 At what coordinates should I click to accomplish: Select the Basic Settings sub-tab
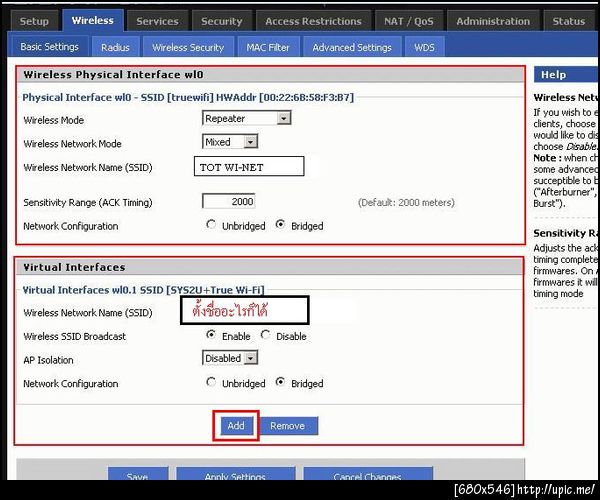49,47
